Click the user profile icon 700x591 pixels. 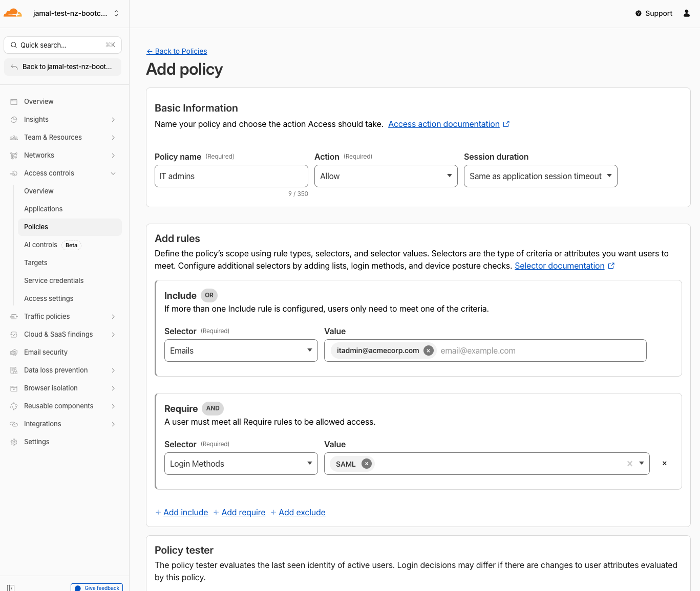pos(687,13)
